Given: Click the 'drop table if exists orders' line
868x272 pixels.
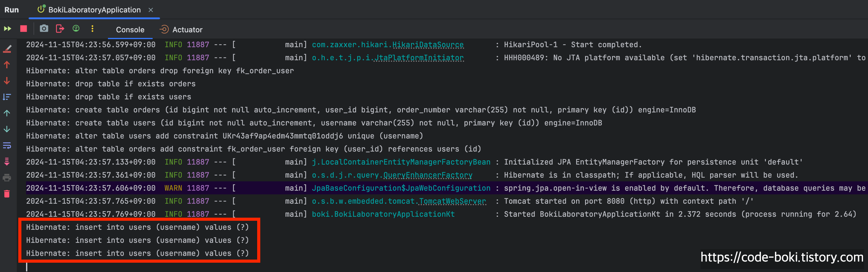Looking at the screenshot, I should pos(111,84).
